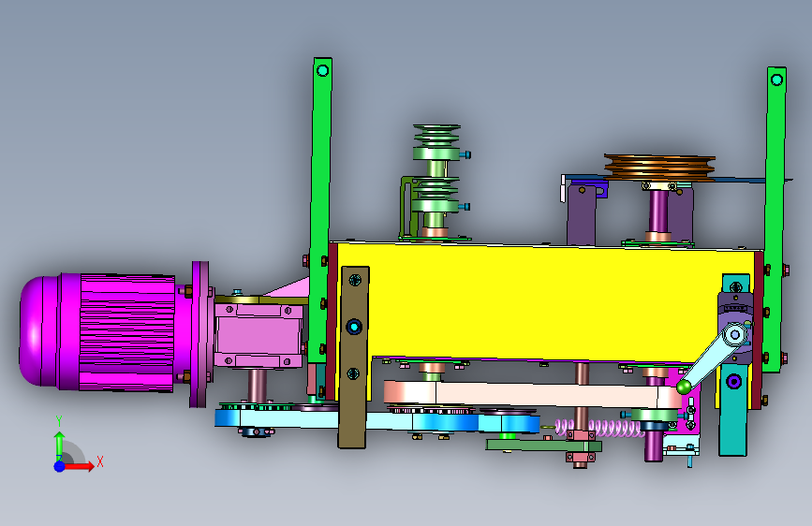Click the mounting hole atop left green bar
Screen dimensions: 812x526
(x=322, y=70)
